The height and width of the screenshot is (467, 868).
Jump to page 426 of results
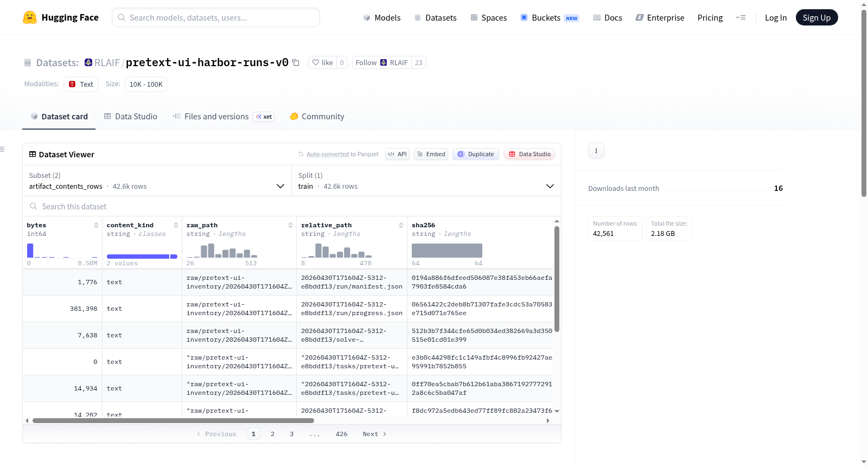pos(341,434)
